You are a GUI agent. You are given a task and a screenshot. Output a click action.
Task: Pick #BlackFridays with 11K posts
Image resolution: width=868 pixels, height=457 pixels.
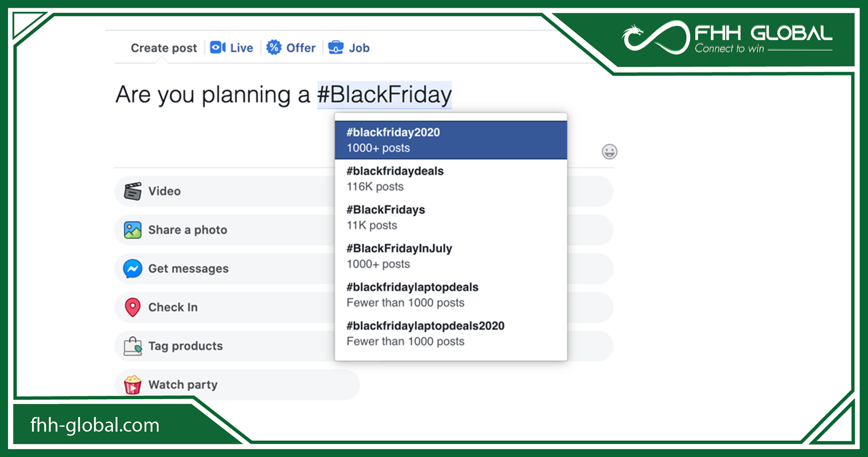point(386,217)
